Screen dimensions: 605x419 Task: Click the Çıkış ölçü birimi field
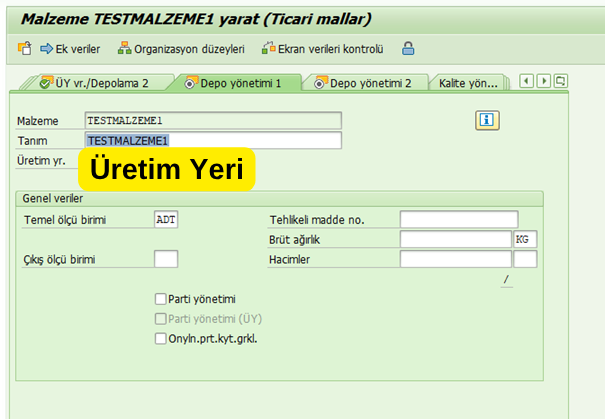pos(166,259)
